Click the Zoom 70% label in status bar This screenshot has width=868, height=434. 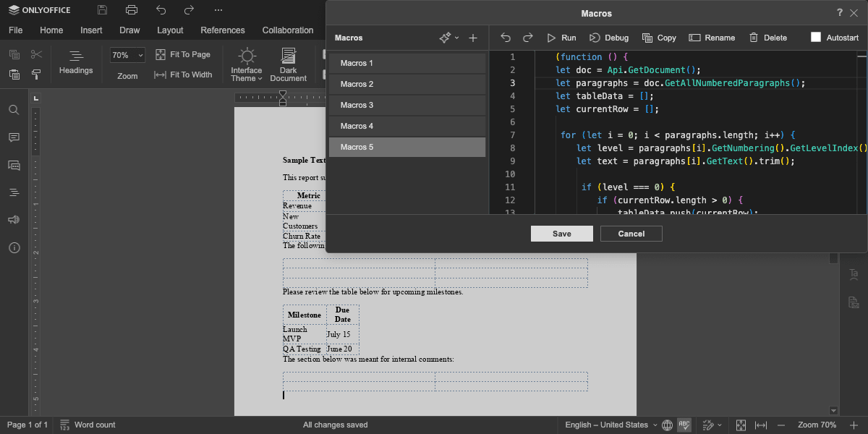(817, 425)
